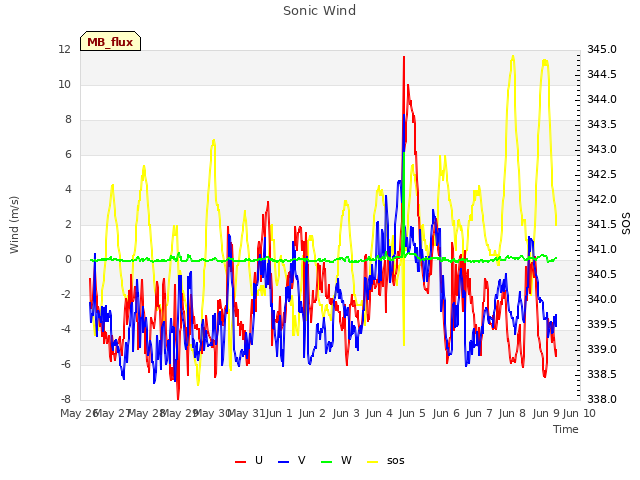Image resolution: width=640 pixels, height=480 pixels.
Task: Click the Jun 5 x-axis tick label
Action: [x=412, y=413]
